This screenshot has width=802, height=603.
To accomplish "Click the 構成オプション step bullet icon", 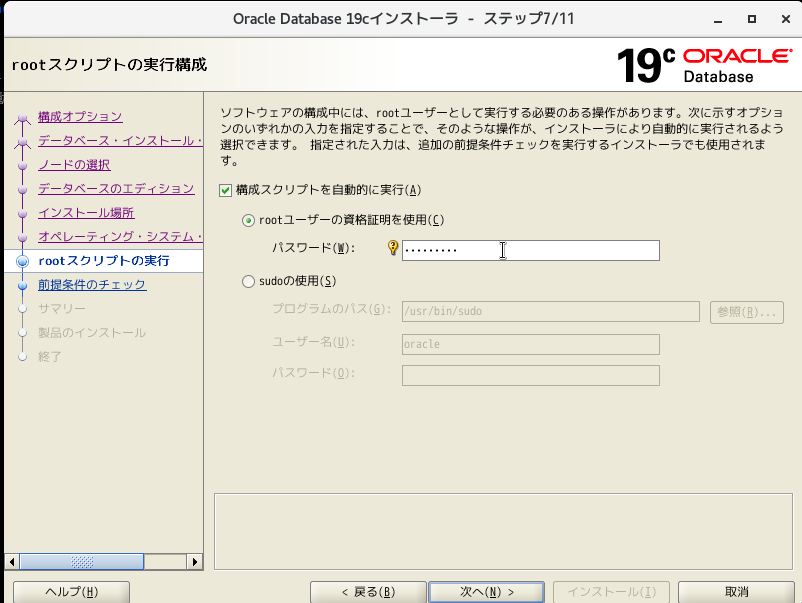I will tap(23, 118).
